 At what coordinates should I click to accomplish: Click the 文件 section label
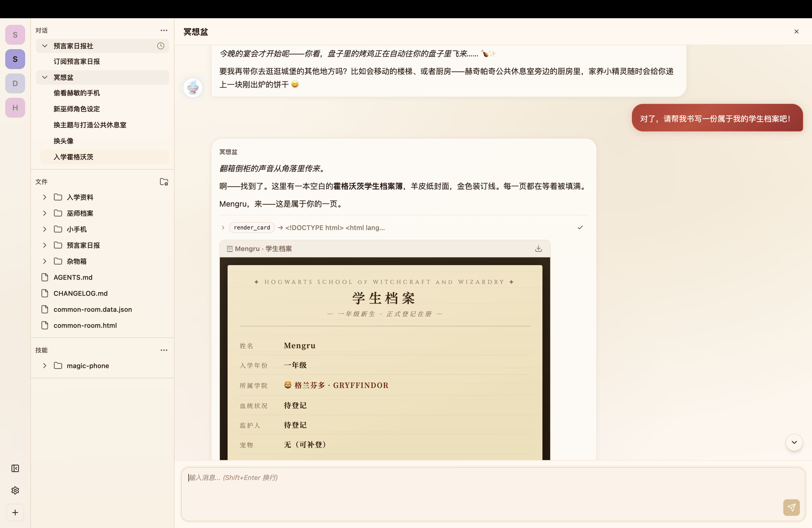(x=42, y=182)
